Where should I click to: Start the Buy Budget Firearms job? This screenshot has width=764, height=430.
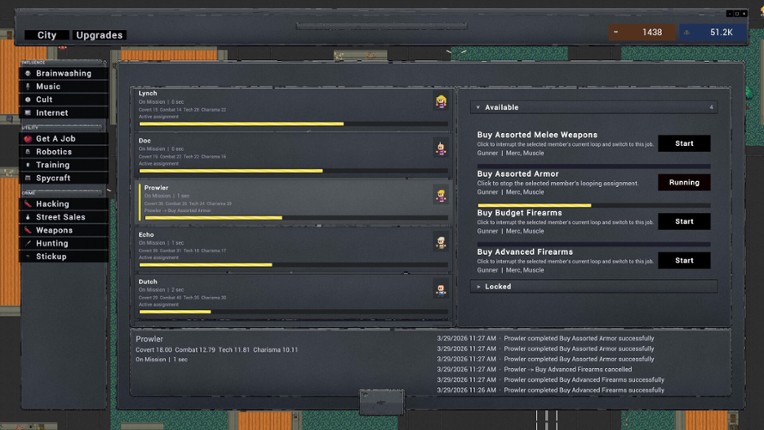[684, 221]
